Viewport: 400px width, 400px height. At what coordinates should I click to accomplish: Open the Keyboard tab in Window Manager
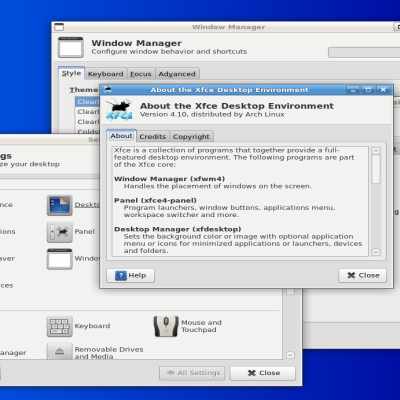pyautogui.click(x=105, y=74)
